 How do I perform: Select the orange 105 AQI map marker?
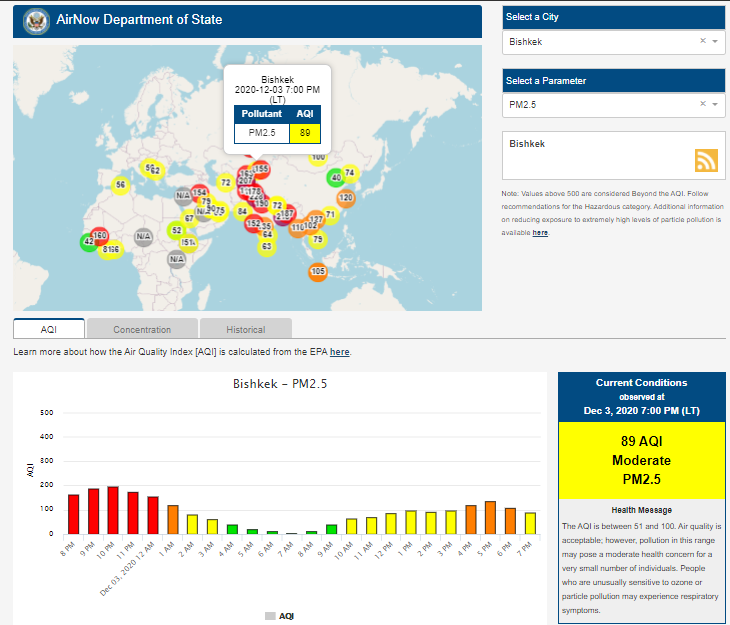318,272
